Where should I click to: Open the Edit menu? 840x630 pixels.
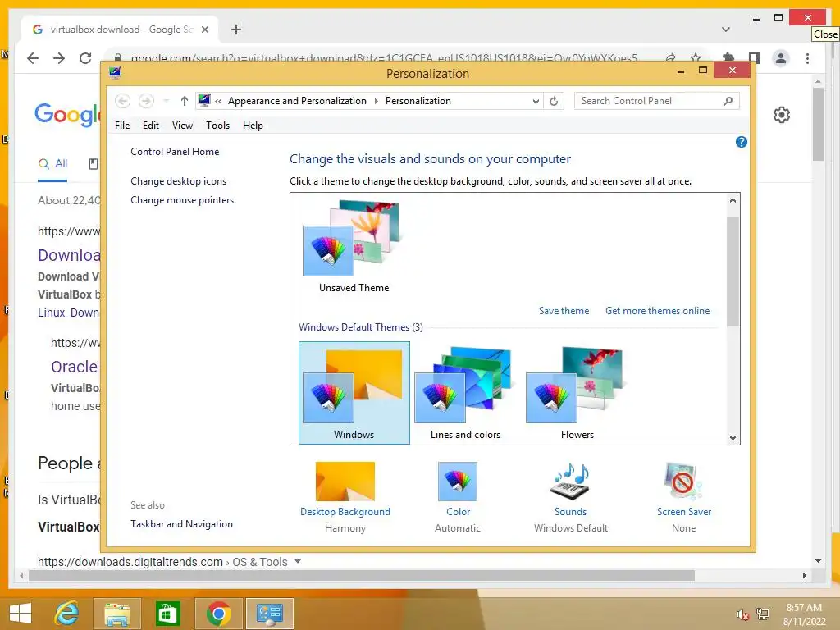[x=151, y=126]
